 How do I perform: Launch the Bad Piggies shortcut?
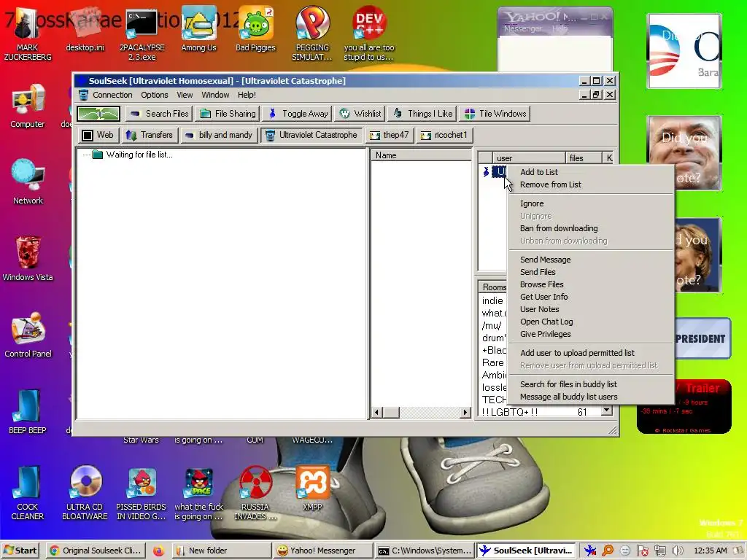coord(255,29)
